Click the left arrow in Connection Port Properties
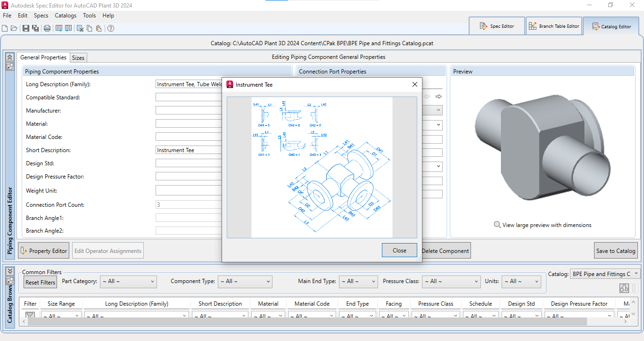Viewport: 644px width, 341px height. click(427, 97)
